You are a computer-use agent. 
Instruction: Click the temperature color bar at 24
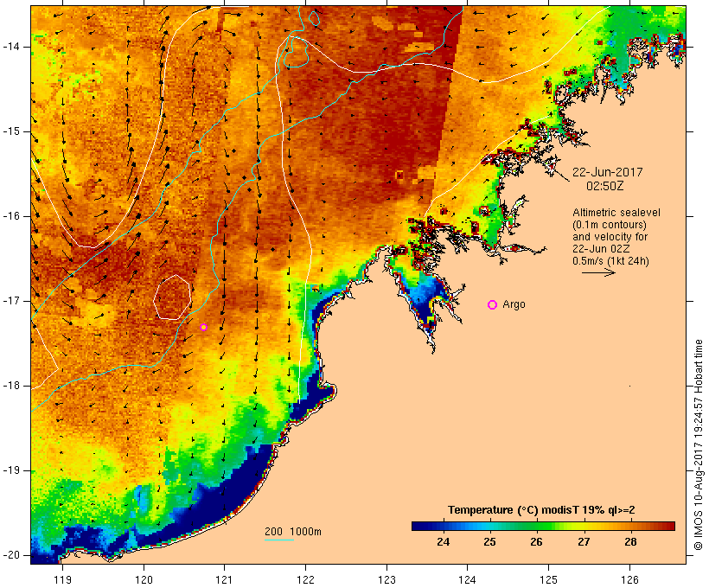coord(443,526)
